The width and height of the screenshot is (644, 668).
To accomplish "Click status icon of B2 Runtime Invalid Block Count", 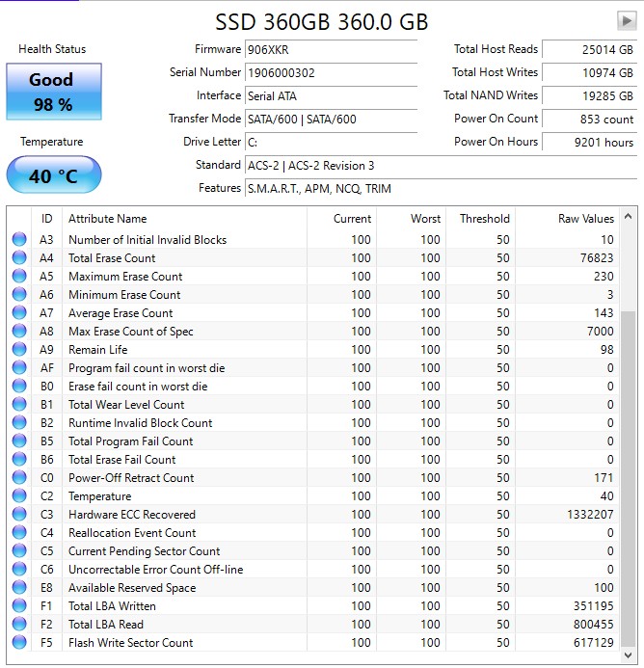I will [x=19, y=422].
